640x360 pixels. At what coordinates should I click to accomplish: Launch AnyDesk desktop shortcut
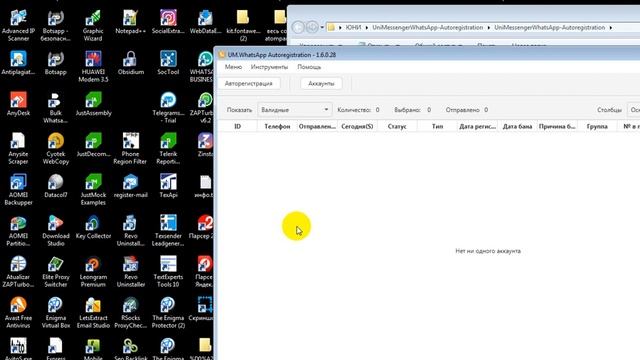(x=18, y=104)
